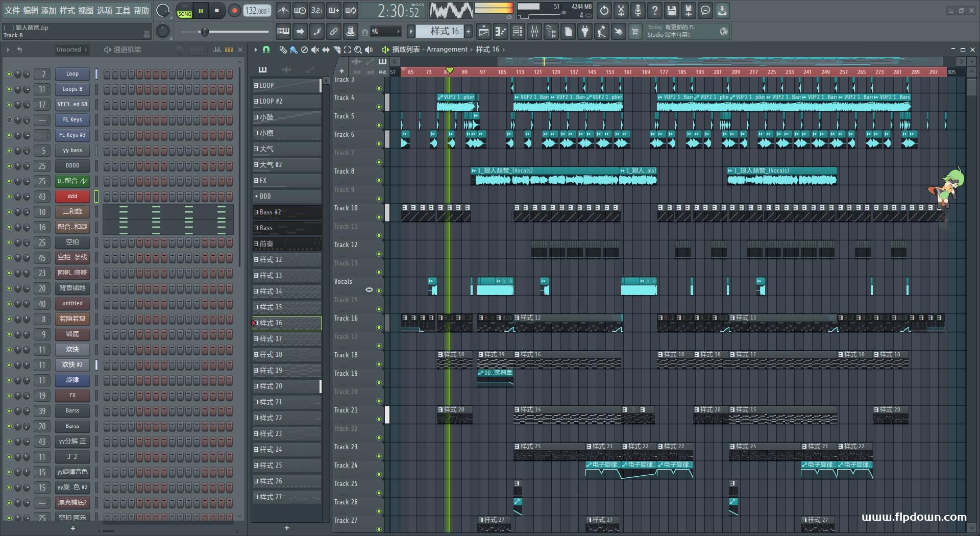
Task: Open the 添加 menu
Action: click(x=49, y=10)
